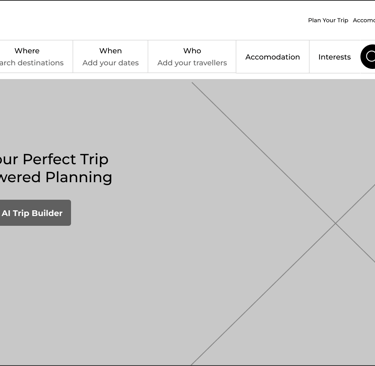
Task: Click the Powered Planning headline line
Action: point(56,177)
